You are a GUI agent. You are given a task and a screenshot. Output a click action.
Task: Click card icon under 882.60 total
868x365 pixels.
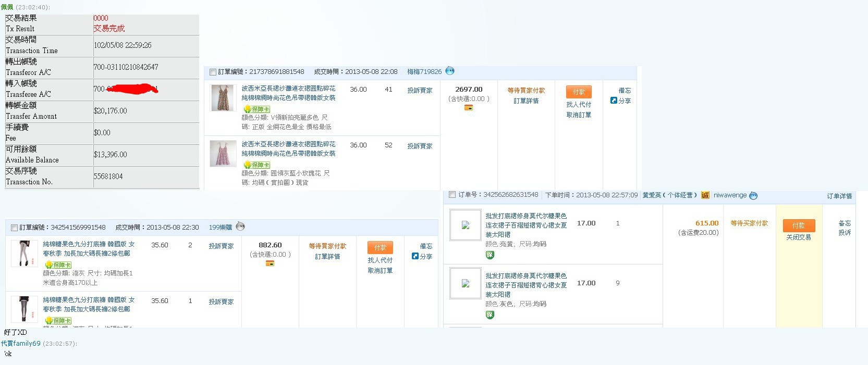point(270,263)
